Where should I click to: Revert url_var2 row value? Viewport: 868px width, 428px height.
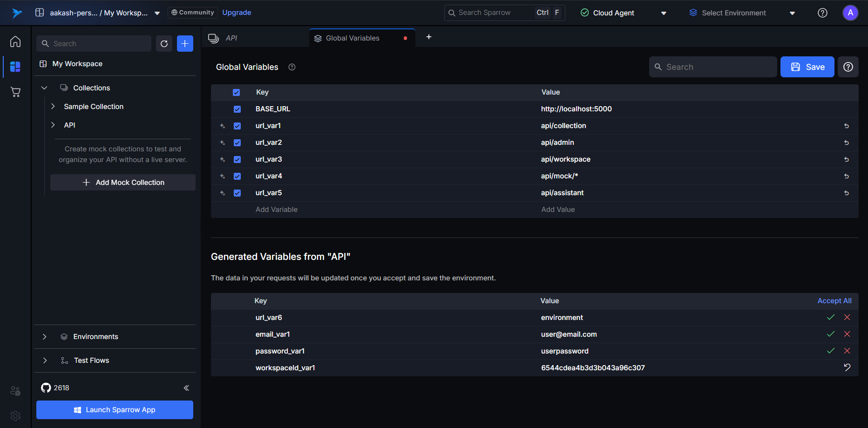click(x=847, y=143)
